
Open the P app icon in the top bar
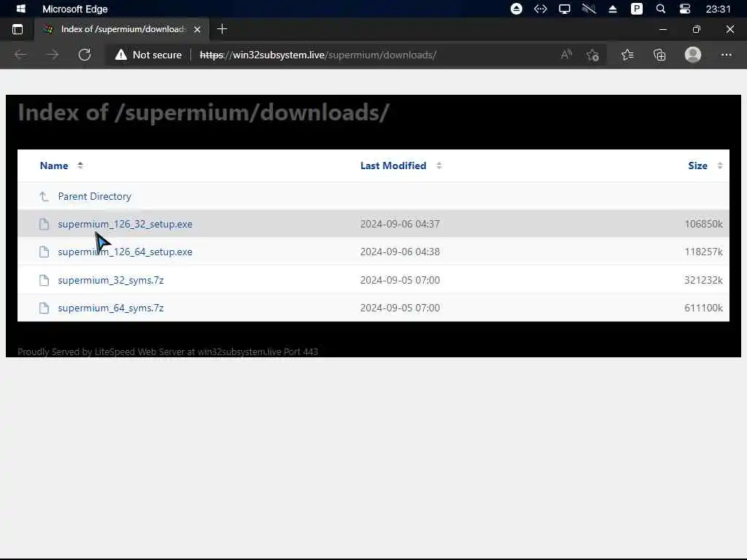click(x=636, y=9)
